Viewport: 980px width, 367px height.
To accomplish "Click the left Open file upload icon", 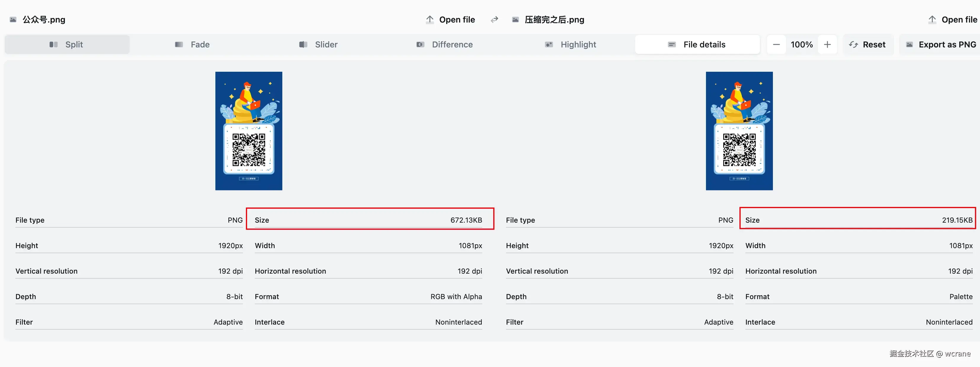I will pos(430,19).
